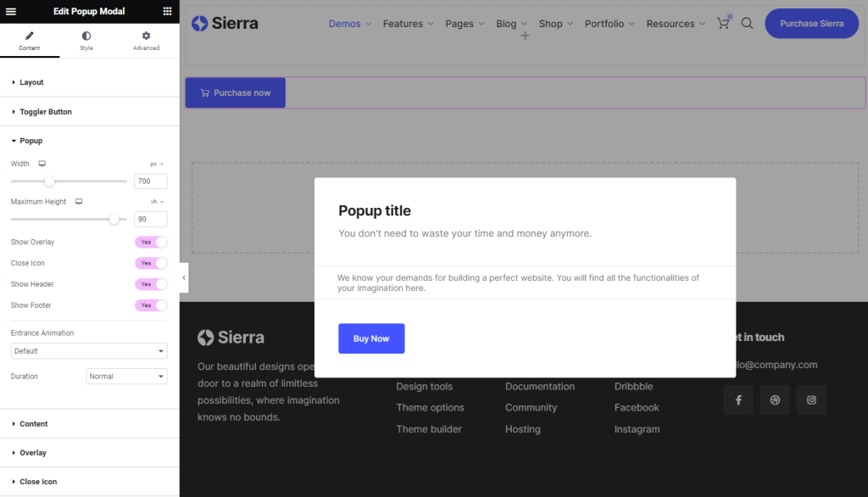Click the Sierra logo in header
Image resolution: width=868 pixels, height=497 pixels.
click(225, 23)
